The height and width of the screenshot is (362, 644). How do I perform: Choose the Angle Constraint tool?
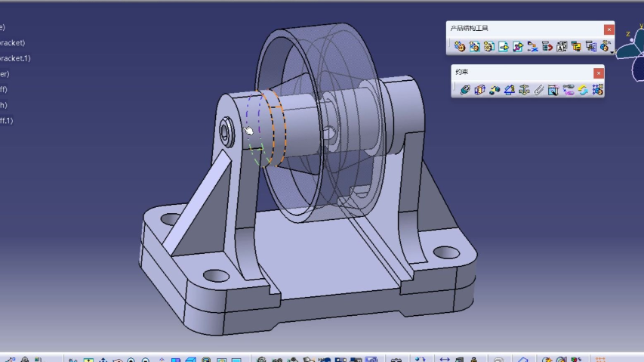(510, 90)
